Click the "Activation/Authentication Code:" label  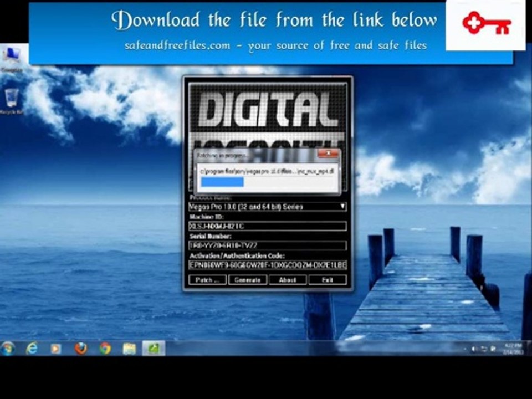tap(237, 256)
